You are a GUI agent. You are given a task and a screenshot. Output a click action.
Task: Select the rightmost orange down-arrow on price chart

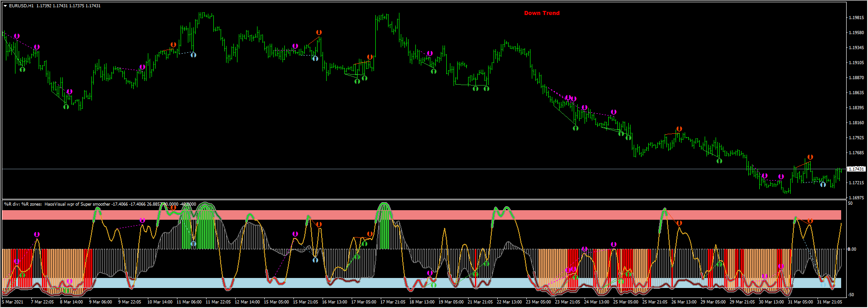click(810, 157)
